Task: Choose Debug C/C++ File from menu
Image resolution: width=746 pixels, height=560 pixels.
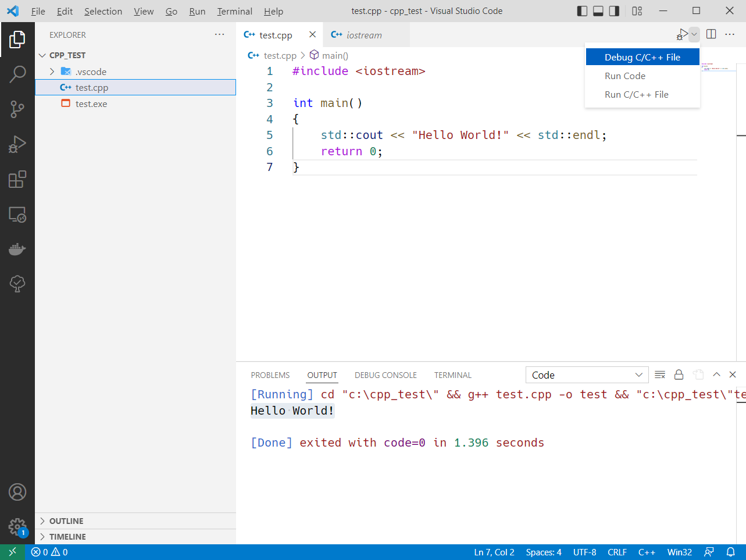Action: (x=643, y=57)
